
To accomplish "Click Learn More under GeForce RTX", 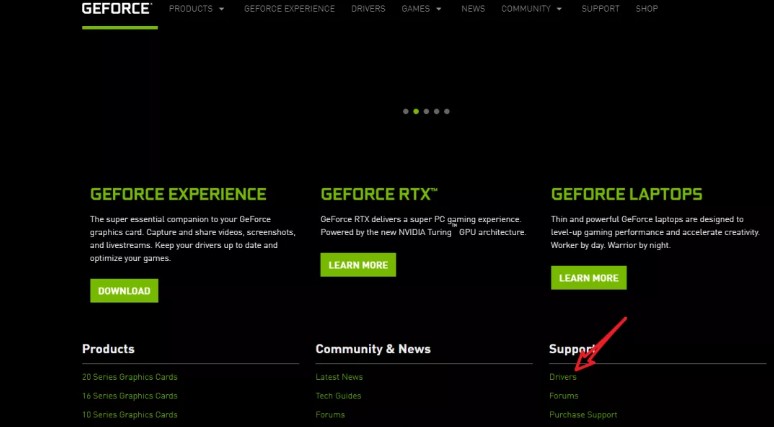I will (358, 265).
